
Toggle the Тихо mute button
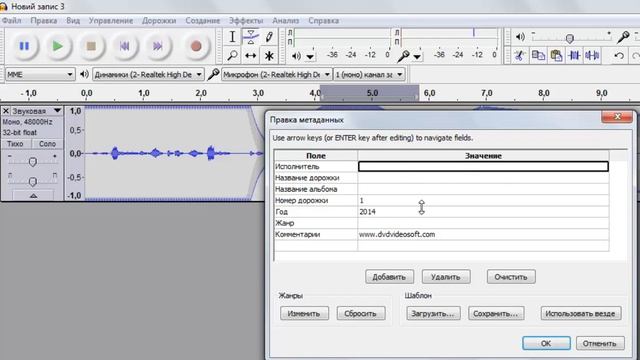coord(15,144)
